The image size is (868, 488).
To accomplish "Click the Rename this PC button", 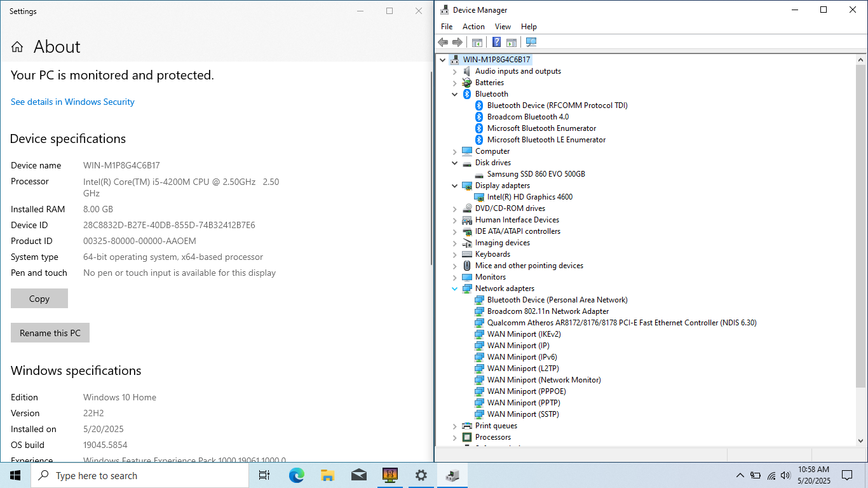I will [50, 333].
